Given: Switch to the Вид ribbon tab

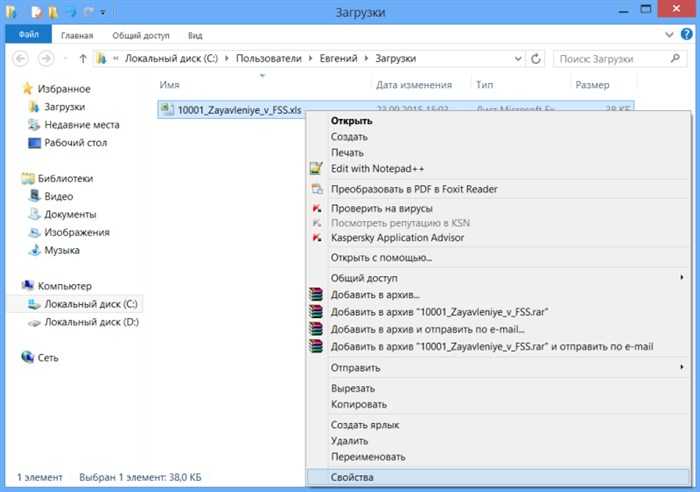Looking at the screenshot, I should (195, 35).
